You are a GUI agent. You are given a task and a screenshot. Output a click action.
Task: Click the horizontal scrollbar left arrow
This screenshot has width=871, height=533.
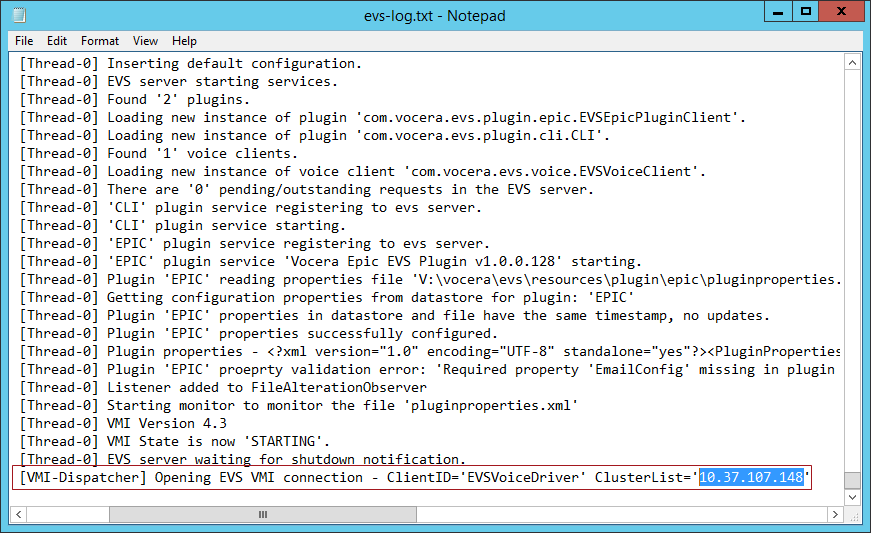click(20, 515)
